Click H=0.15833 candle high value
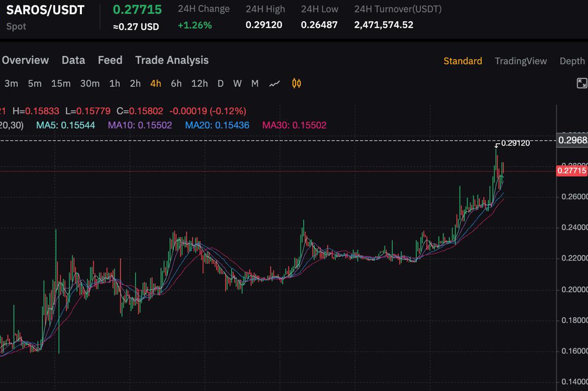 tap(36, 112)
